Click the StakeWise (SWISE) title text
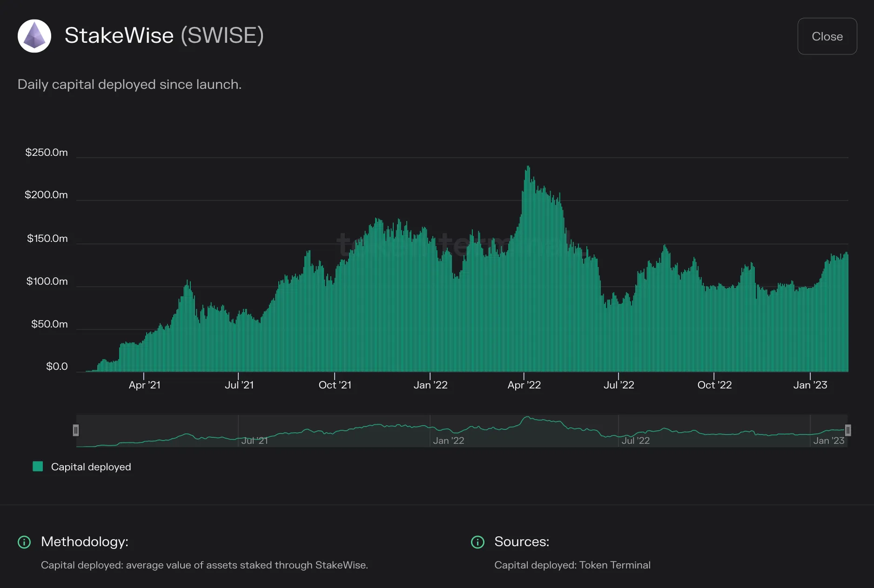The height and width of the screenshot is (588, 874). tap(164, 35)
